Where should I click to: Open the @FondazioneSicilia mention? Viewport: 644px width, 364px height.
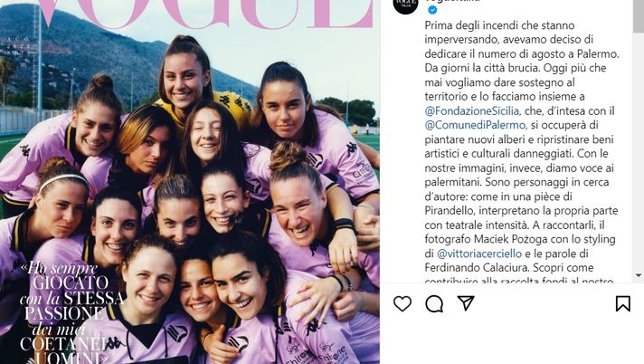(x=473, y=111)
